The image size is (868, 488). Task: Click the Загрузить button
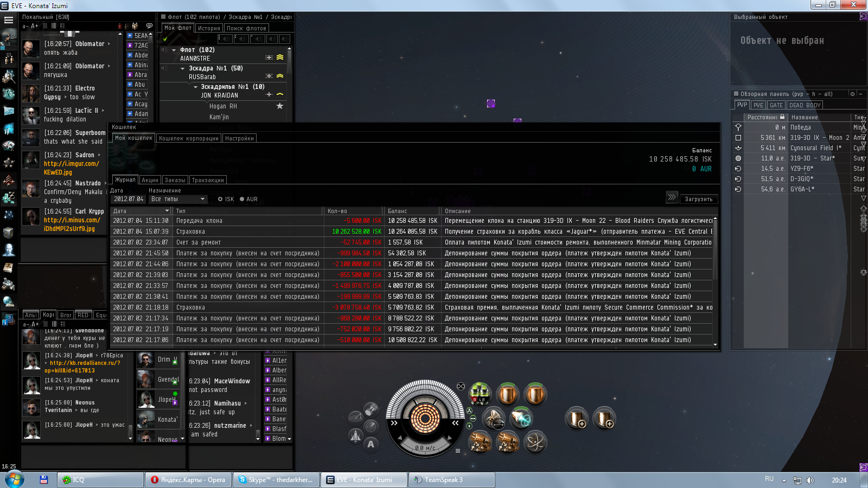(699, 199)
